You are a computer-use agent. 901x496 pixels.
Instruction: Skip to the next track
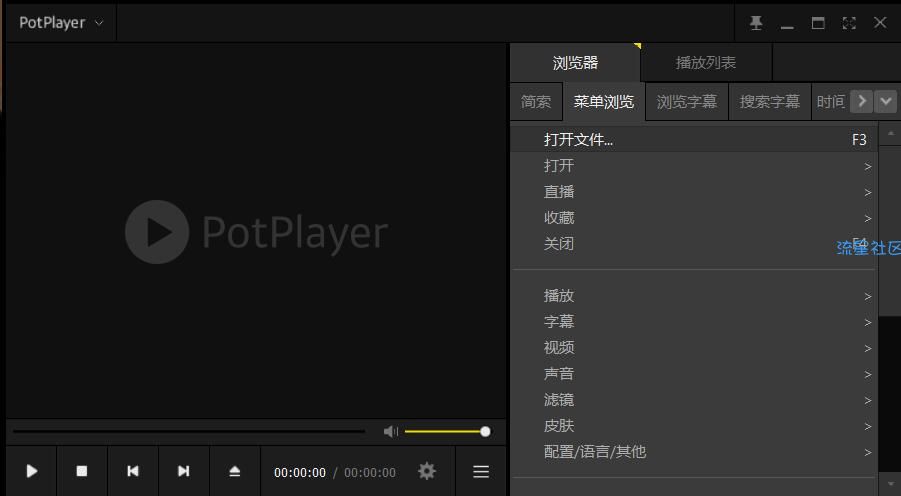(x=183, y=471)
